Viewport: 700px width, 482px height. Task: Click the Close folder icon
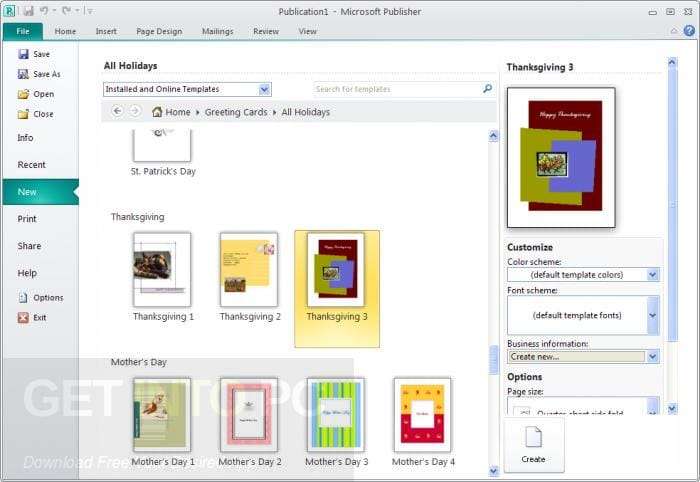[x=23, y=114]
